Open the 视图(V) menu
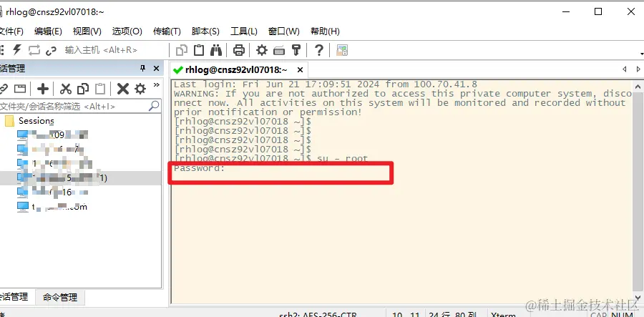The image size is (644, 317). click(x=87, y=31)
